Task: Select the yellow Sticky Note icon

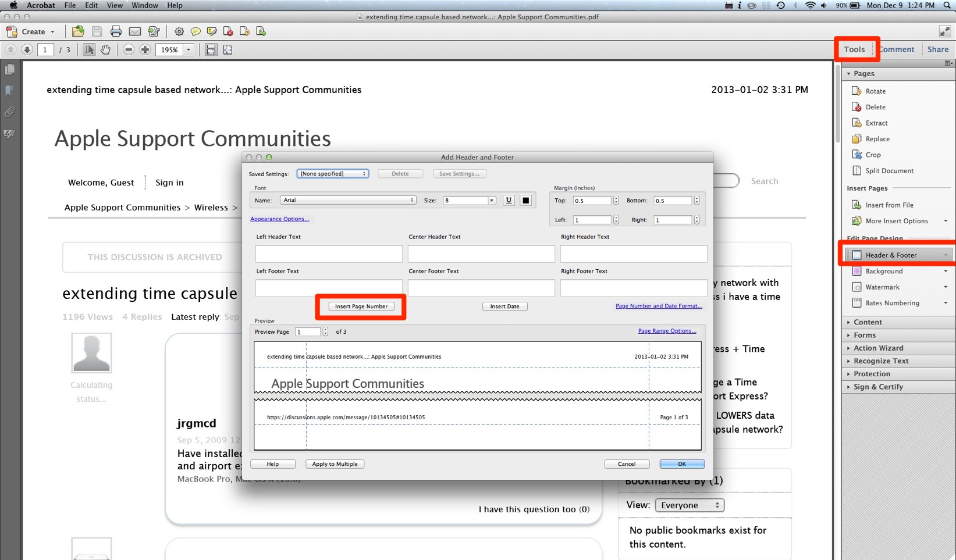Action: [196, 31]
